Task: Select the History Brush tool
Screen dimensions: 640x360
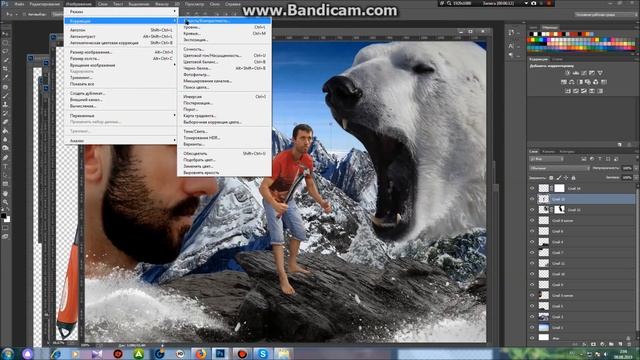Action: click(5, 113)
